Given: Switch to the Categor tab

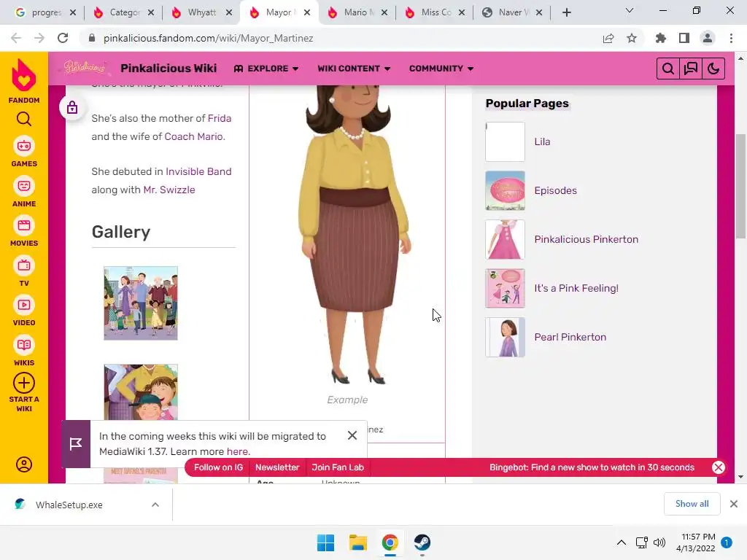Looking at the screenshot, I should [123, 12].
